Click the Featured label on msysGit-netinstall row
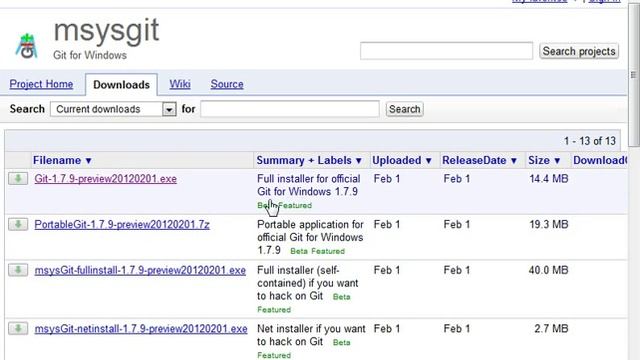The height and width of the screenshot is (360, 640). click(274, 356)
